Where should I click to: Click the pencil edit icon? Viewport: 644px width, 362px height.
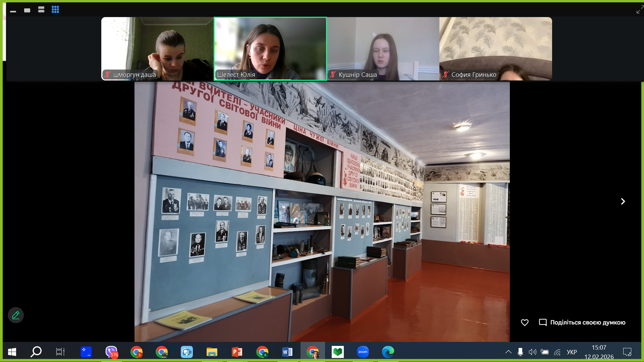click(16, 315)
